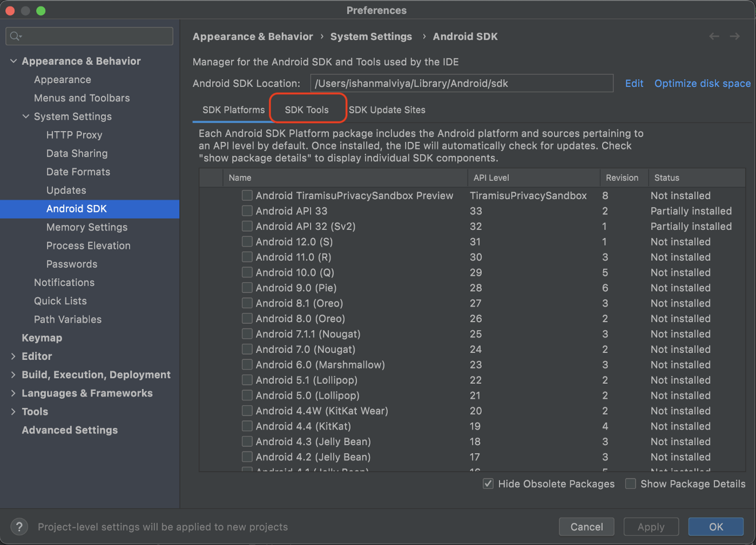The height and width of the screenshot is (545, 756).
Task: Expand Languages & Frameworks section
Action: pyautogui.click(x=14, y=393)
